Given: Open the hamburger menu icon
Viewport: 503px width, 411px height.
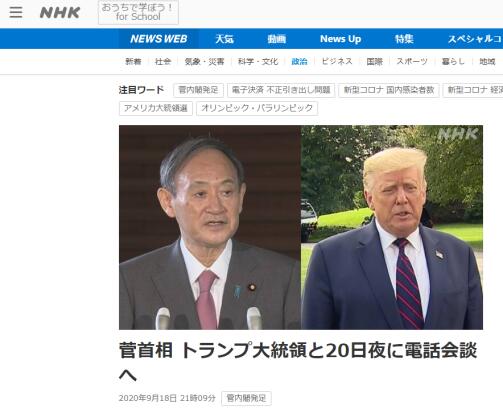Looking at the screenshot, I should [16, 12].
